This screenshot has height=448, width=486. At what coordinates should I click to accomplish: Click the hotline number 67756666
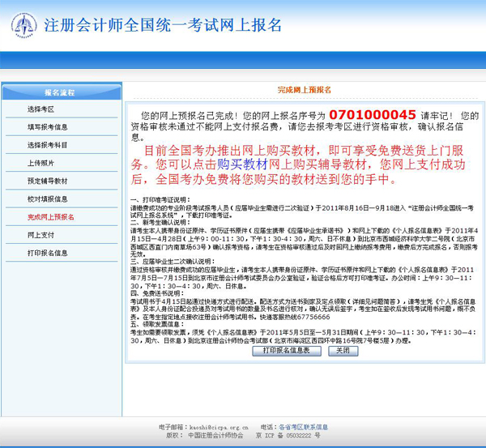[x=313, y=317]
